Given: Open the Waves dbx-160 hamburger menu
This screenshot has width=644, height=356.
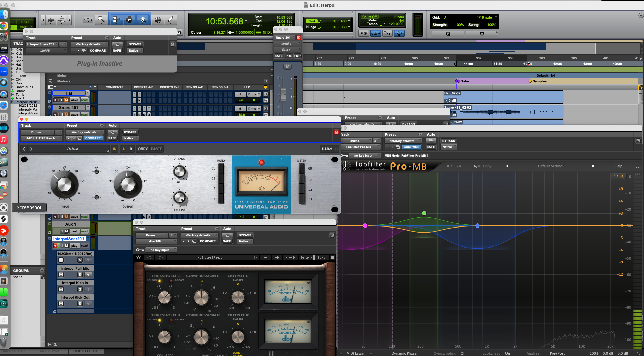Looking at the screenshot, I should (333, 258).
